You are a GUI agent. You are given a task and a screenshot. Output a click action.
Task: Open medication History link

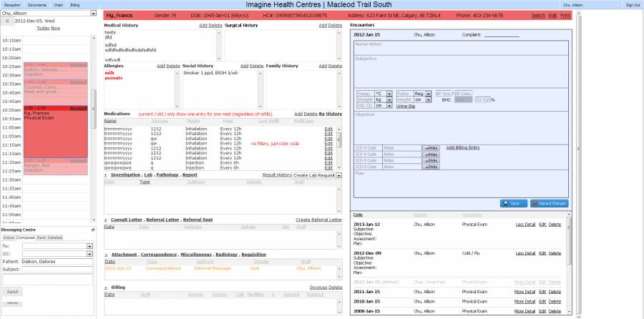tap(334, 114)
